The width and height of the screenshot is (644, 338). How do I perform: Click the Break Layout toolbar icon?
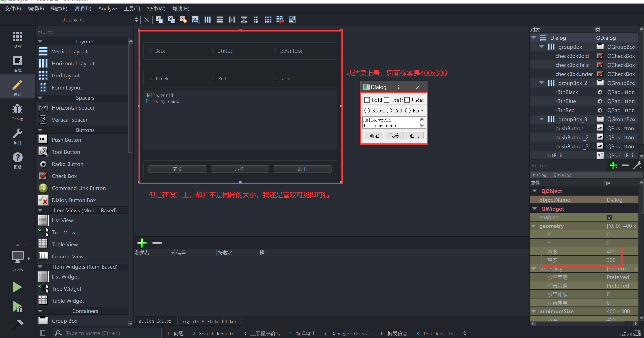pyautogui.click(x=280, y=19)
